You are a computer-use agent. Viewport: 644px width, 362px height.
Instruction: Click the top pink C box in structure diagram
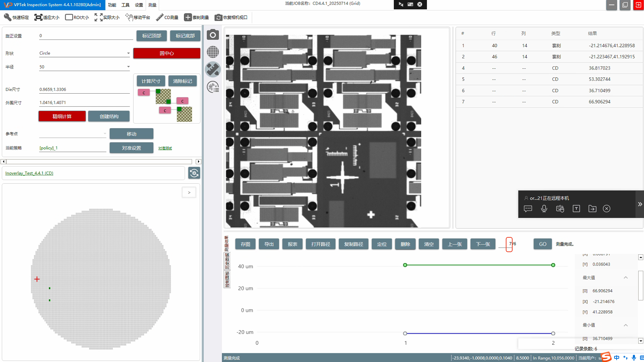click(144, 93)
